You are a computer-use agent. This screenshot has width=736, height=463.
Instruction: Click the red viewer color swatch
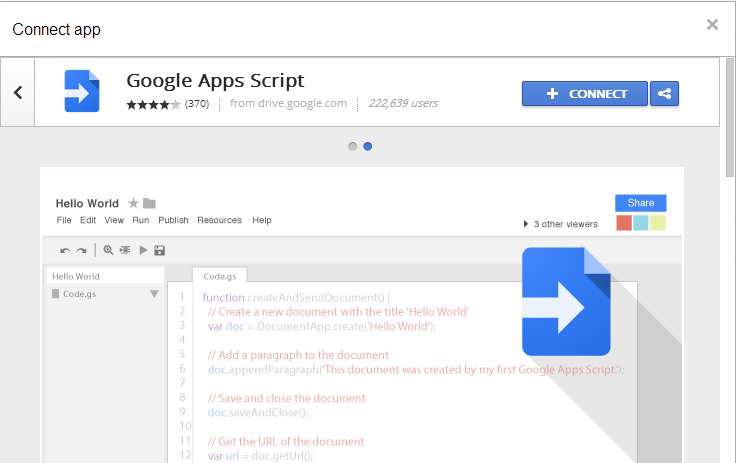(624, 223)
